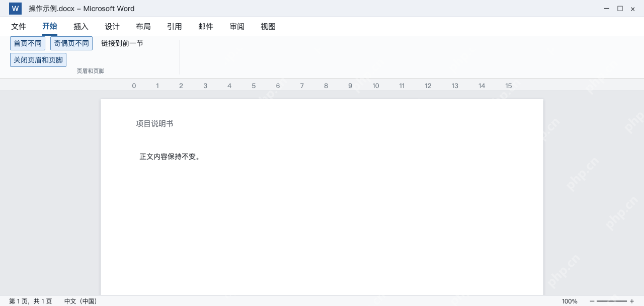Open the 插入 ribbon tab

click(81, 27)
